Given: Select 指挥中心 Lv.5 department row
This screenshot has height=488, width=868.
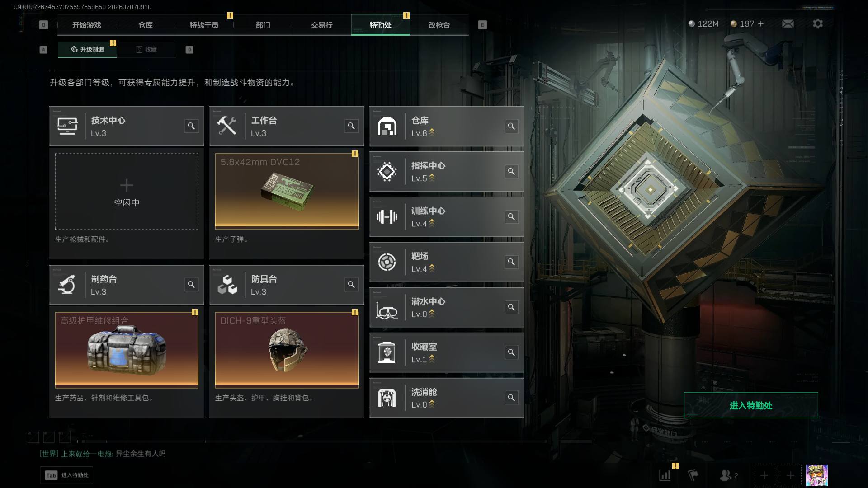Looking at the screenshot, I should tap(447, 172).
